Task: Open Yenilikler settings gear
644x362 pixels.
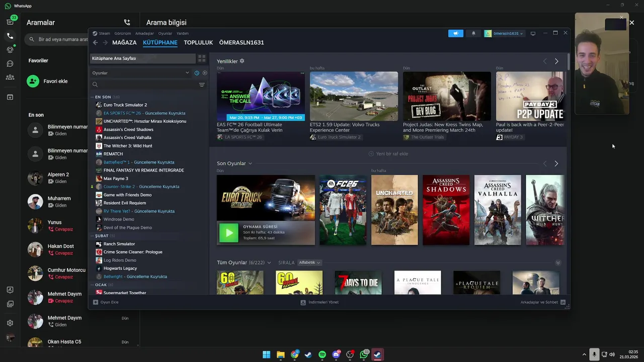Action: 242,61
